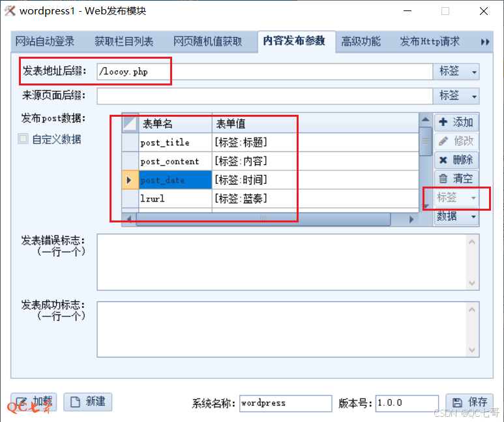Click the 新建 new document button
Screen dimensions: 504x422
tap(88, 402)
